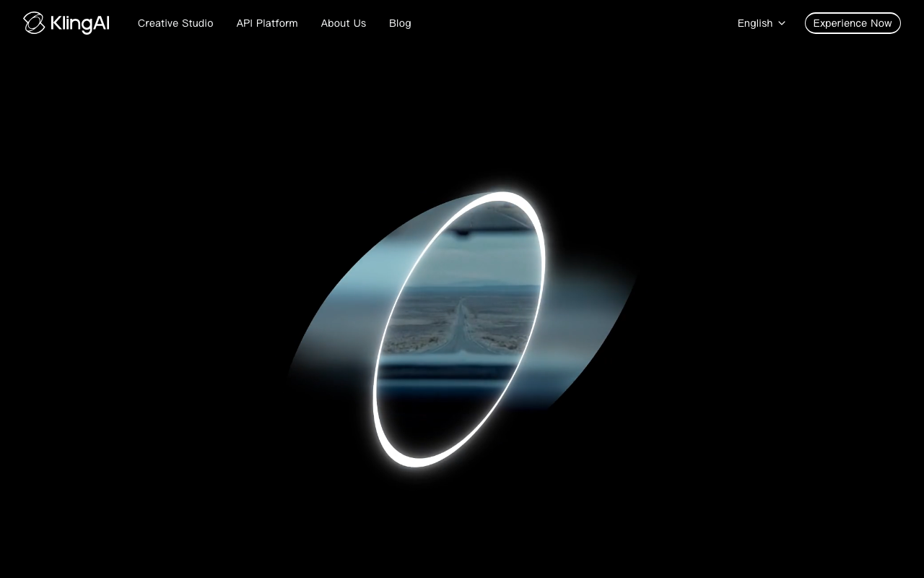
Task: Open the About Us page
Action: tap(343, 23)
